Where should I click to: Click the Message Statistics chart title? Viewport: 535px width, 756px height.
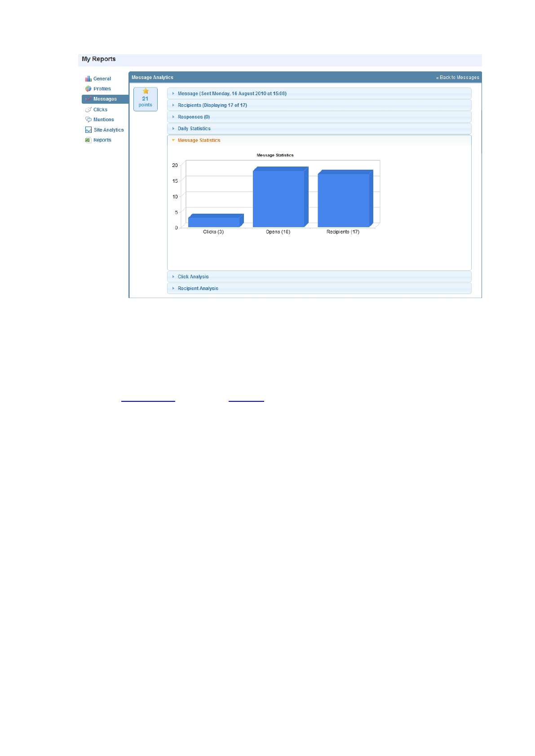coord(275,155)
